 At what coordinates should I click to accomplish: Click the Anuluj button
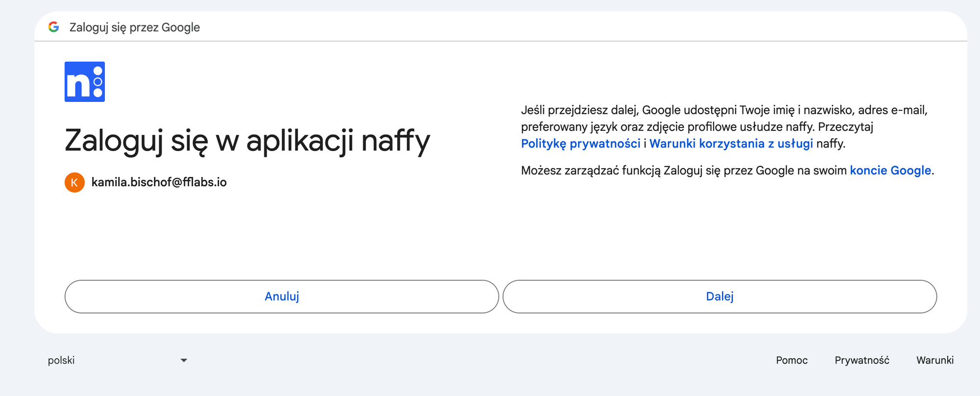(x=282, y=297)
